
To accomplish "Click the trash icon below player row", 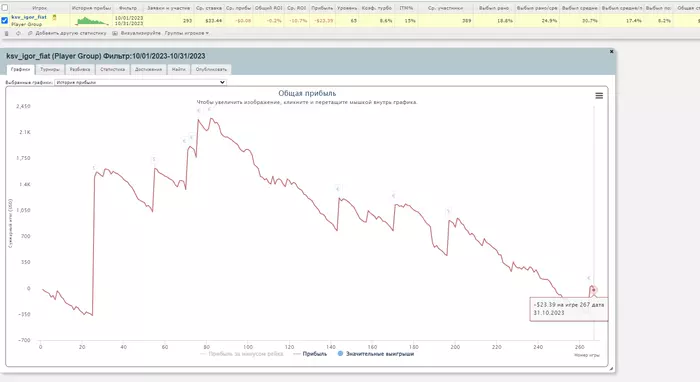I will click(x=6, y=33).
